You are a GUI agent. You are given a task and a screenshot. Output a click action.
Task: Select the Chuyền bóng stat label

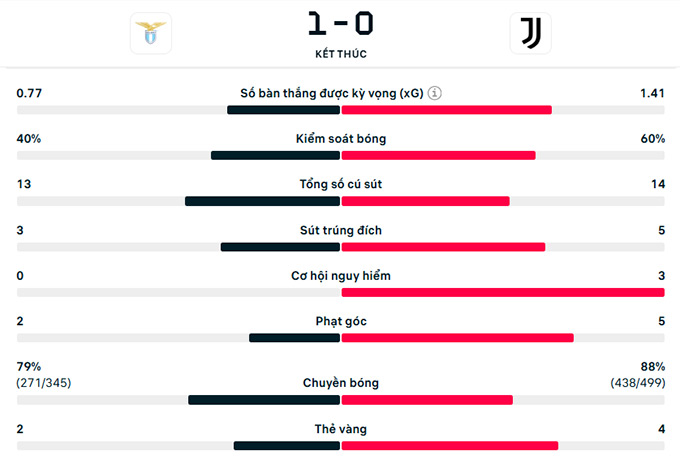(x=340, y=383)
